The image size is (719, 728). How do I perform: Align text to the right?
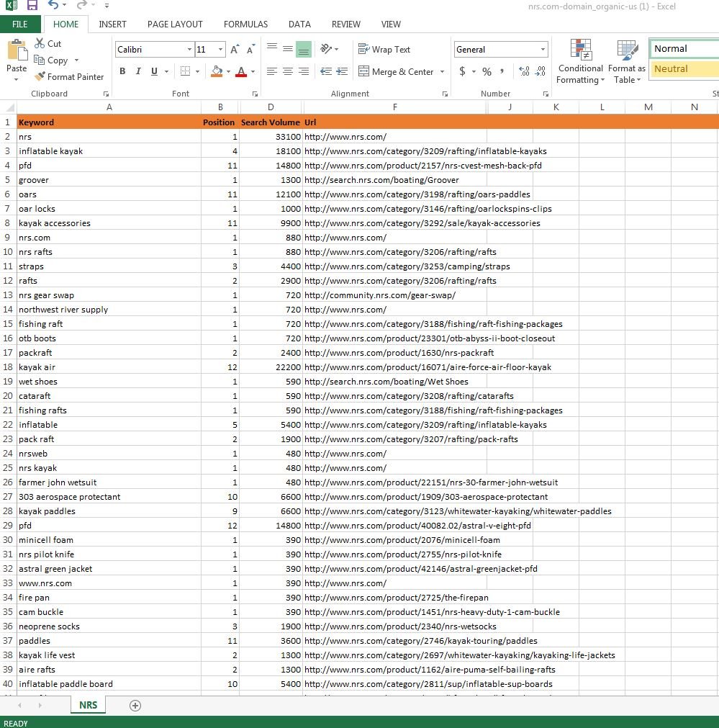click(304, 71)
